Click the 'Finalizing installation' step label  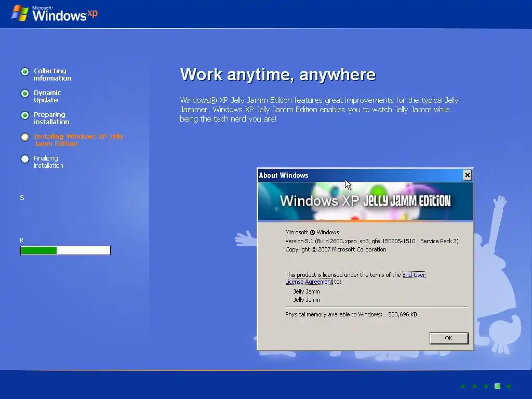pos(48,162)
